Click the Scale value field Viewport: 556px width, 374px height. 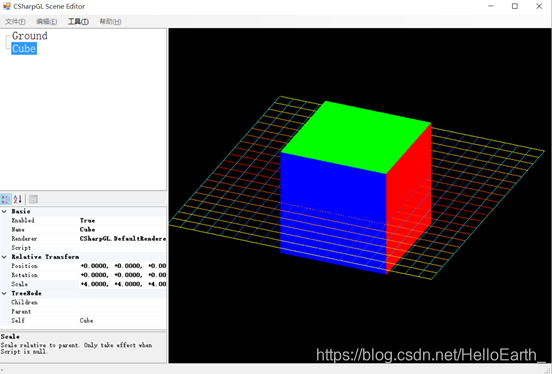pyautogui.click(x=122, y=284)
